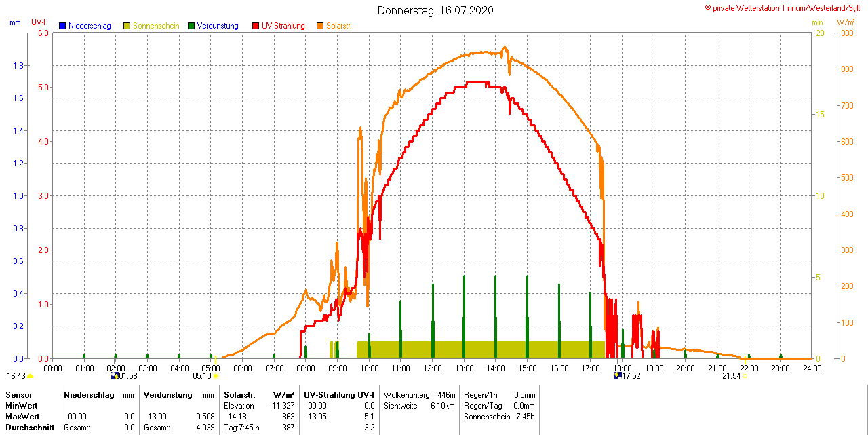Click the 00:00 time axis label
The image size is (868, 435).
(x=53, y=368)
